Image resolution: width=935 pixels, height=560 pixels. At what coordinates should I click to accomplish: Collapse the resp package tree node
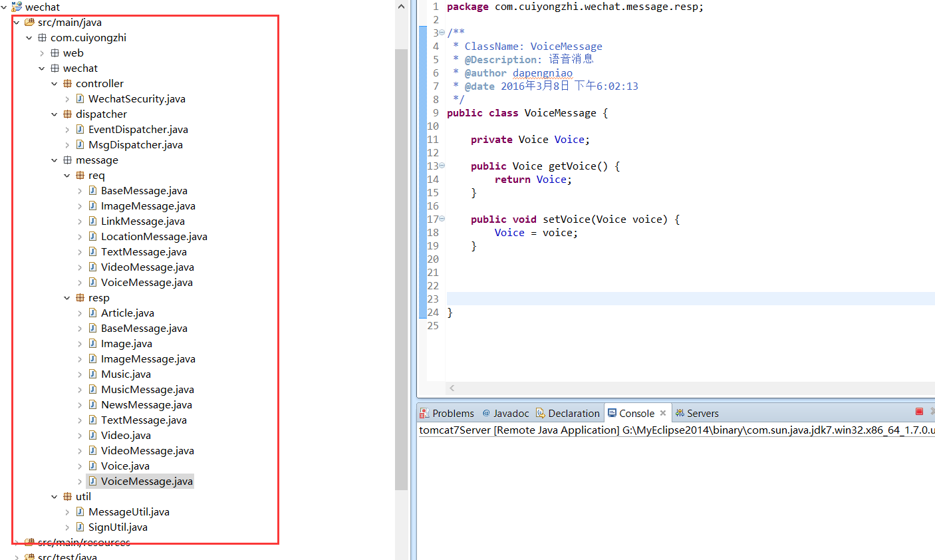[x=67, y=298]
